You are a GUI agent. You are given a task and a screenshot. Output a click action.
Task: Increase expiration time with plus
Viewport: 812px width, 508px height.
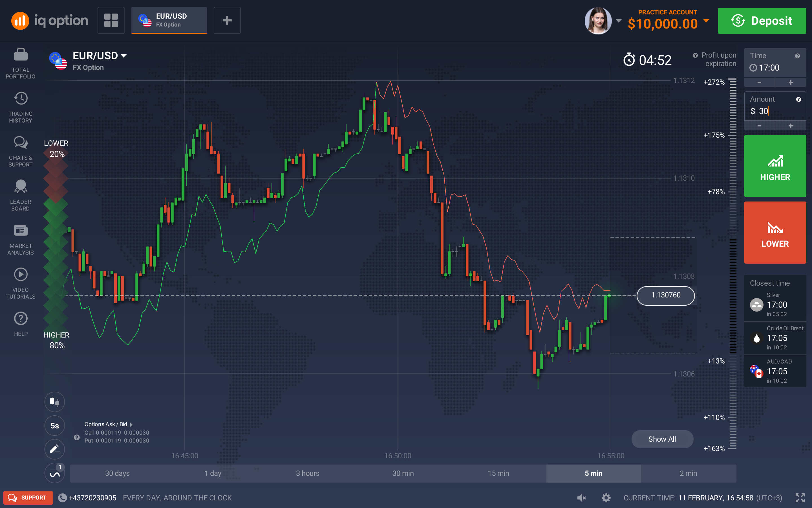pos(791,83)
